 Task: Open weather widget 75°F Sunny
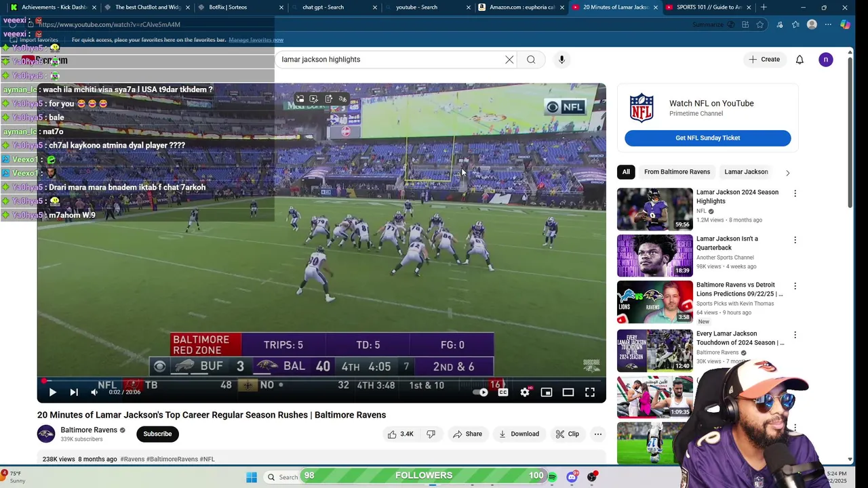(x=14, y=477)
